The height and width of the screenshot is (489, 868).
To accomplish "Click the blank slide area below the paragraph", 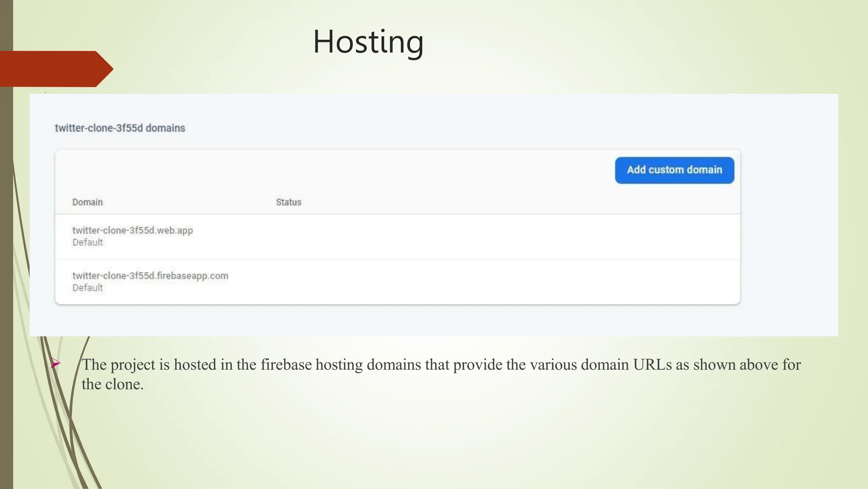I will click(x=466, y=441).
